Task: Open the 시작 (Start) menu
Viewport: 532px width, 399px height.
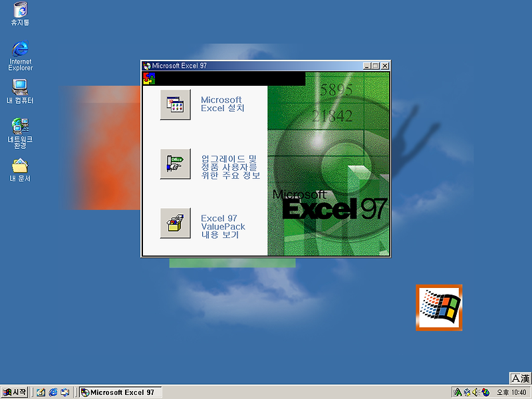Action: click(x=13, y=392)
